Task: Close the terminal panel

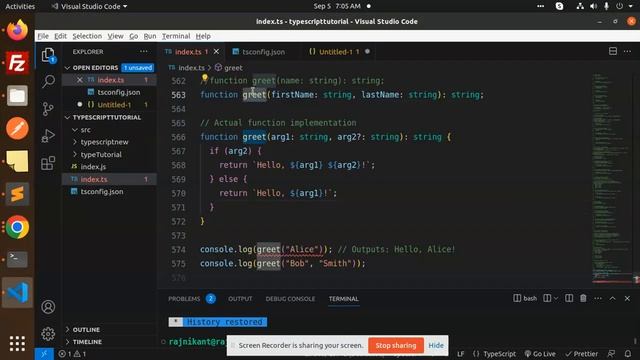Action: click(627, 298)
